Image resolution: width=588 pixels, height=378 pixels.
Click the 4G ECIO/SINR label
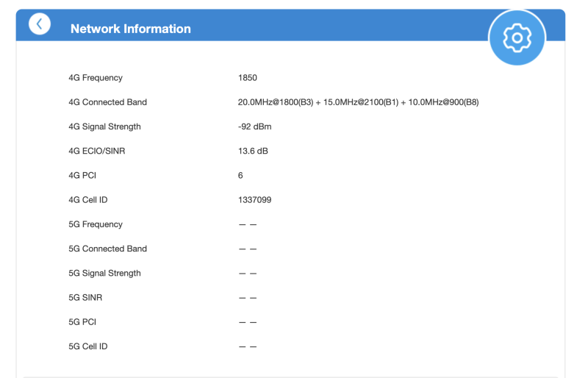[x=97, y=151]
